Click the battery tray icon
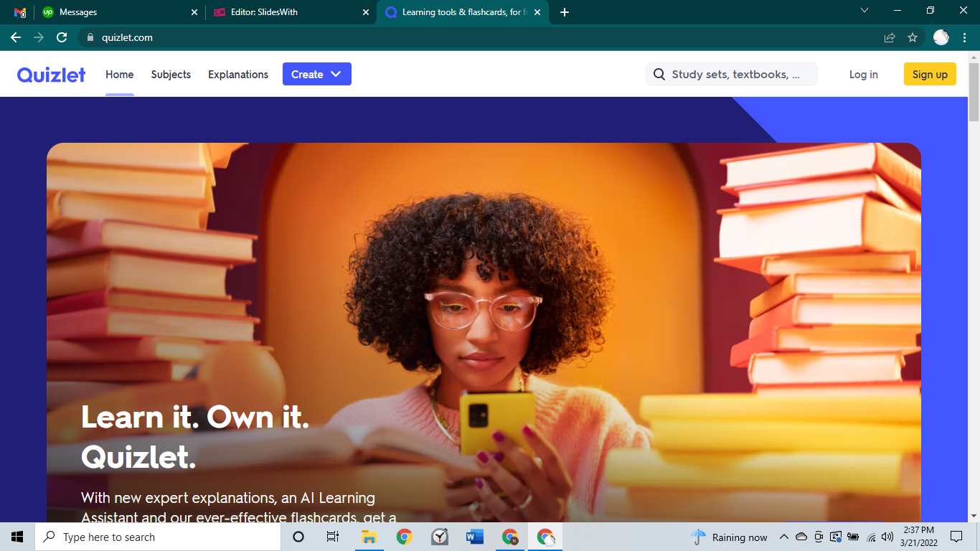The height and width of the screenshot is (551, 980). 853,537
